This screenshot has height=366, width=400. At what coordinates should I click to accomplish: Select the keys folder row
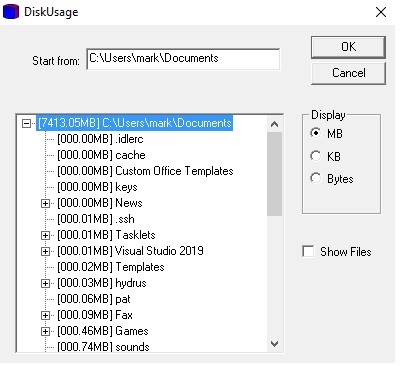click(97, 187)
